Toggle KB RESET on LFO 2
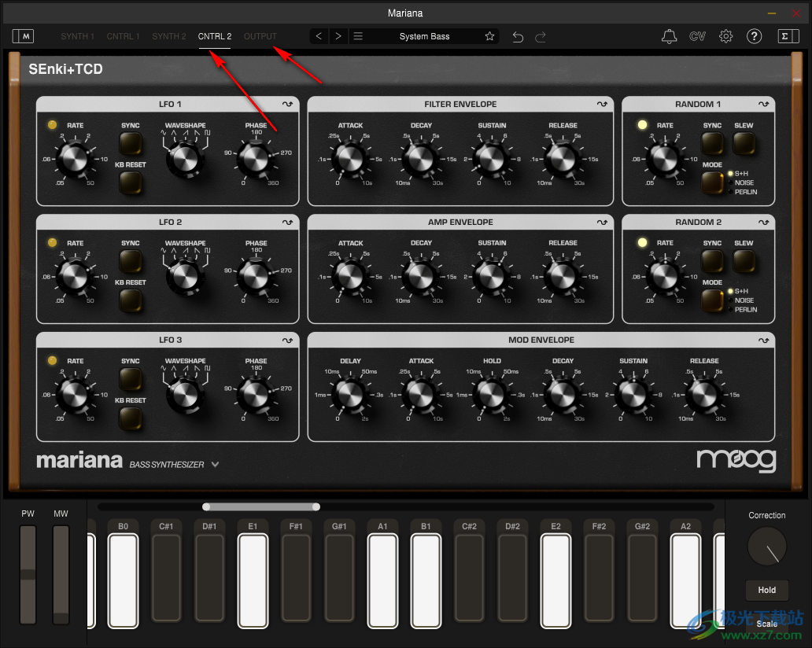This screenshot has width=812, height=648. (131, 301)
